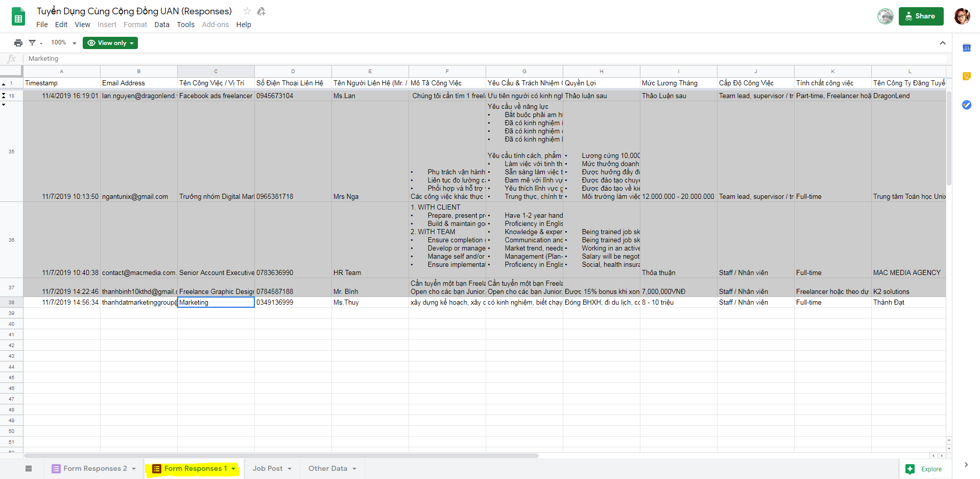Open the Form Responses 1 tab menu arrow
The height and width of the screenshot is (479, 980).
pyautogui.click(x=233, y=469)
